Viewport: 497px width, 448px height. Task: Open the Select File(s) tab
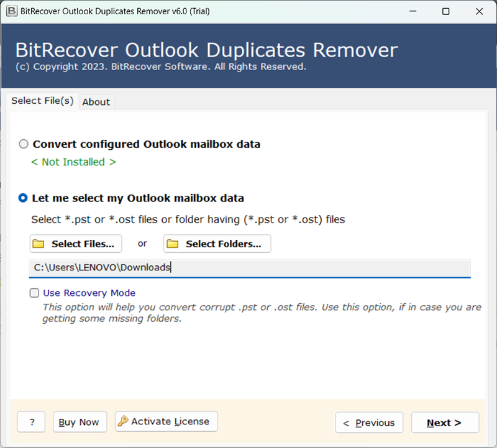[42, 101]
